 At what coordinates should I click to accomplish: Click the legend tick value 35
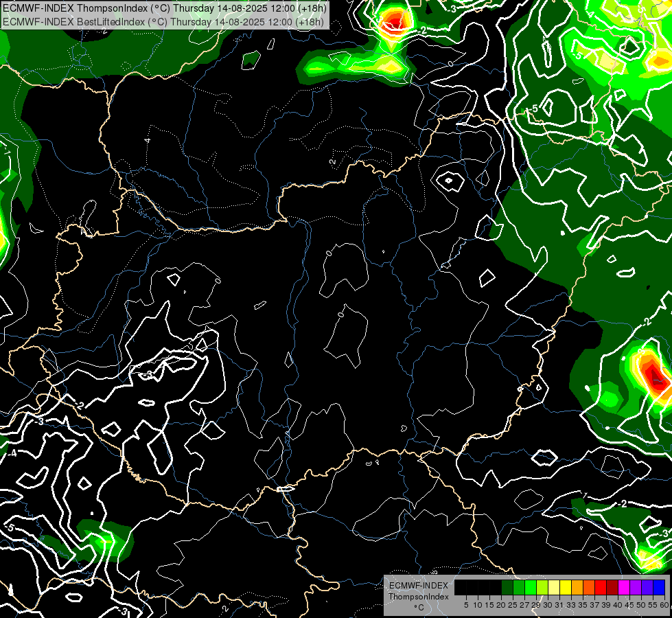point(583,605)
